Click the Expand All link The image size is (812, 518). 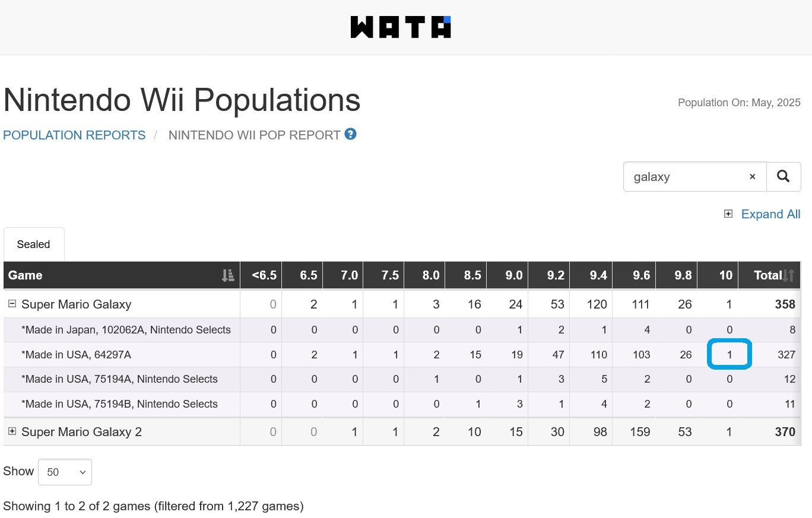(x=770, y=214)
